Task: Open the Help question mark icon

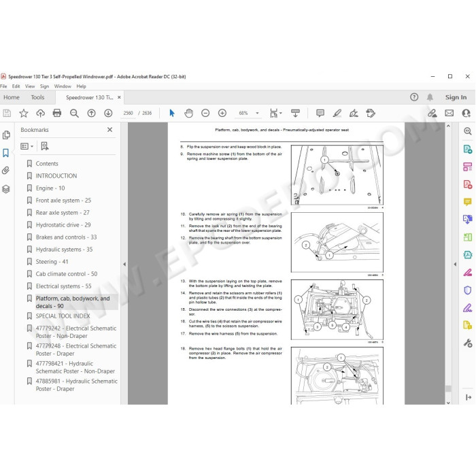Action: [414, 97]
